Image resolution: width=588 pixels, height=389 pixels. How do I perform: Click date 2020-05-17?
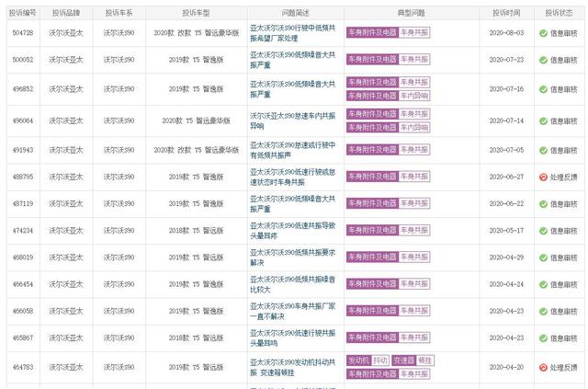coord(506,231)
